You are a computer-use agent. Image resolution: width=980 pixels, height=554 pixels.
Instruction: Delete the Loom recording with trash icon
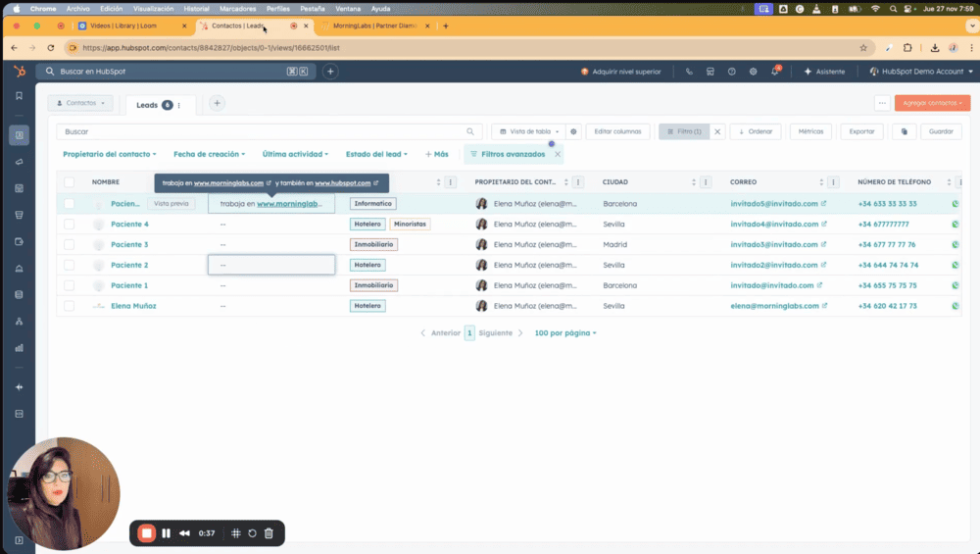(x=269, y=533)
